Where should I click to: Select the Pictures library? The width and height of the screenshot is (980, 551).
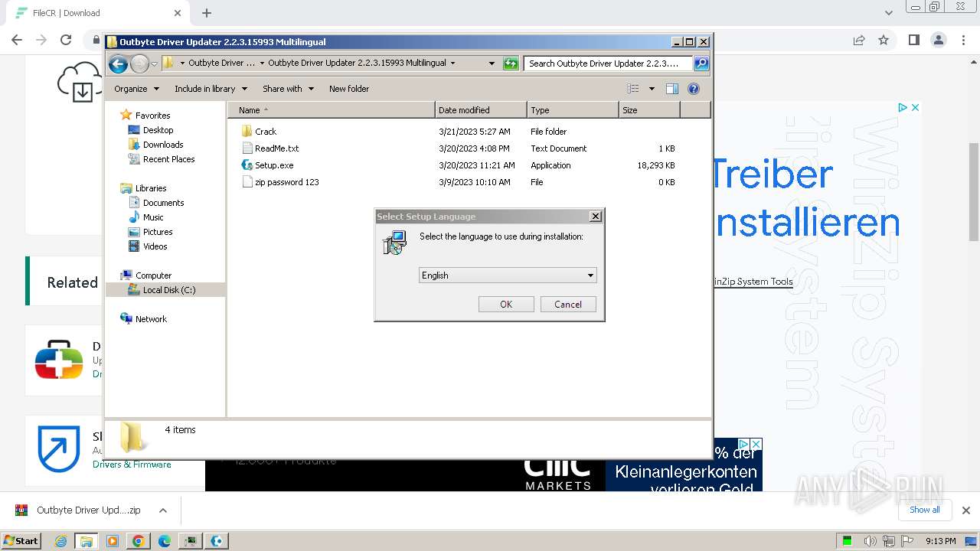coord(158,232)
